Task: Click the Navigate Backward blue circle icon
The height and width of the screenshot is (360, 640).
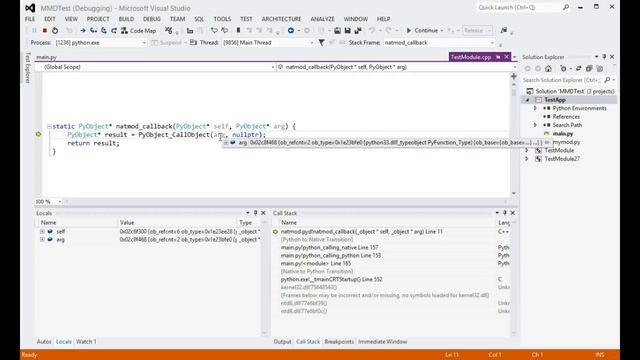Action: pos(291,31)
